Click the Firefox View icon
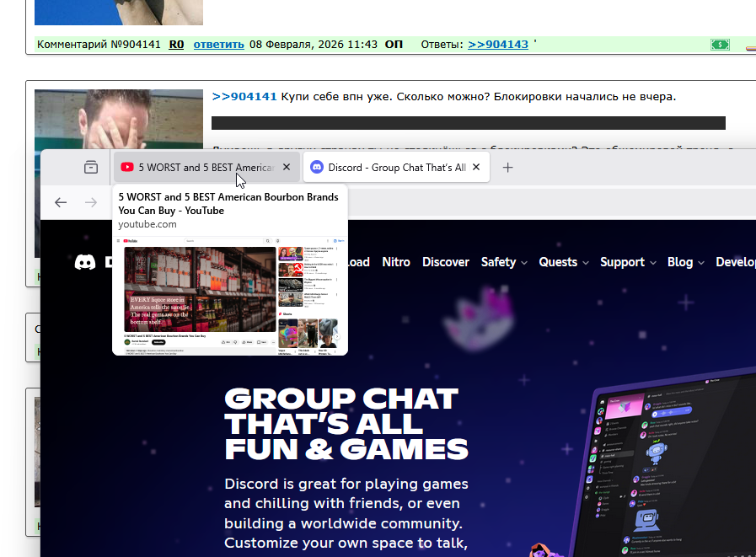Screen dimensions: 756x557 91,168
